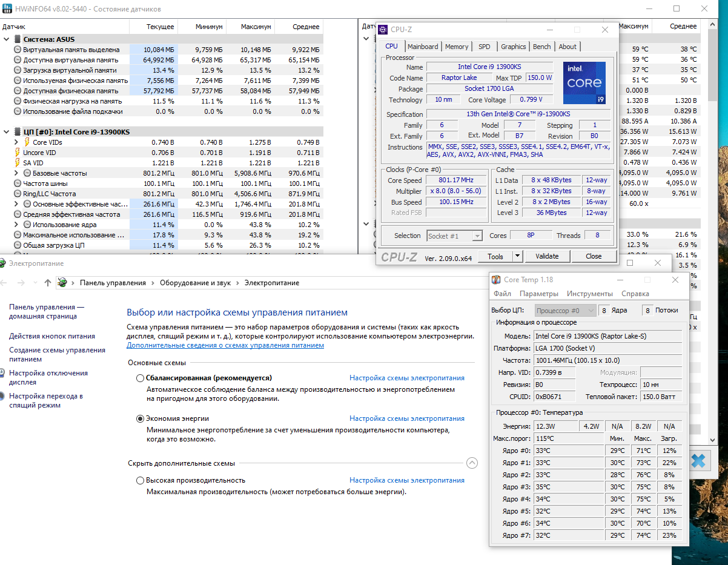This screenshot has width=728, height=565.
Task: Sort by the Текущее column header in HWiNFO
Action: point(154,27)
